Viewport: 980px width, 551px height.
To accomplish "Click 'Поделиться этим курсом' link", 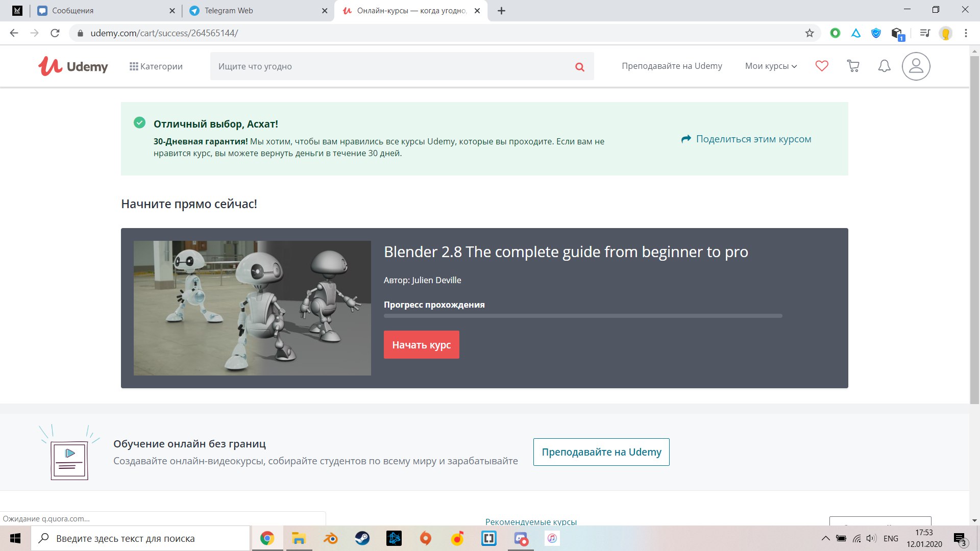I will pyautogui.click(x=746, y=139).
